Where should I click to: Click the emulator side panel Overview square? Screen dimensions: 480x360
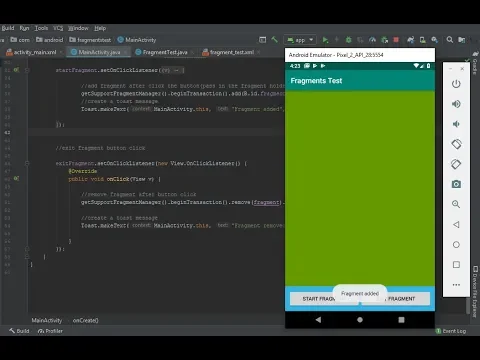click(456, 265)
